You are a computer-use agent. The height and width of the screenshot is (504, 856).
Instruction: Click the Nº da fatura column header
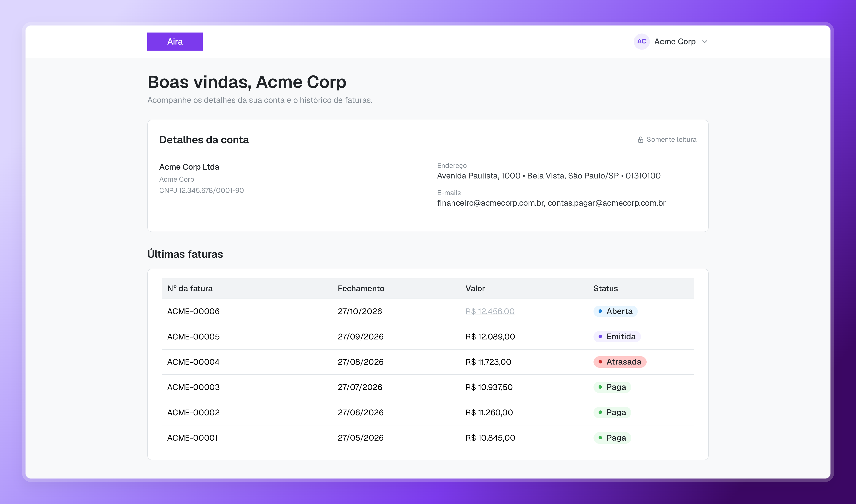190,288
